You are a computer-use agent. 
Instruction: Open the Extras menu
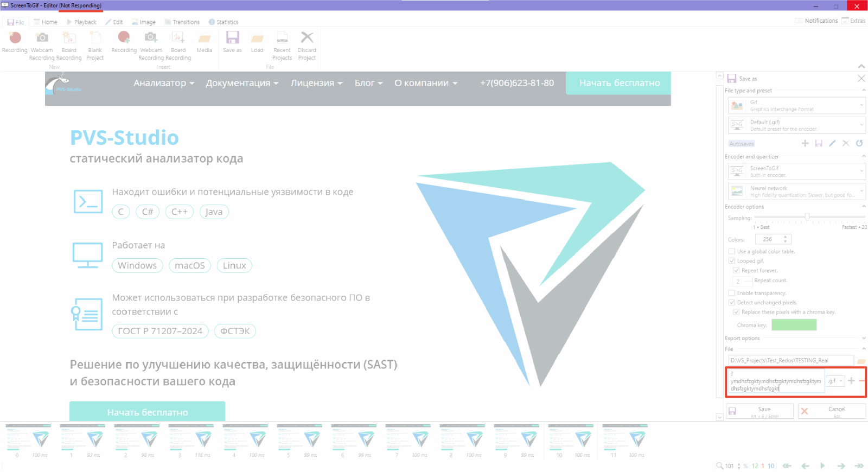pyautogui.click(x=854, y=21)
